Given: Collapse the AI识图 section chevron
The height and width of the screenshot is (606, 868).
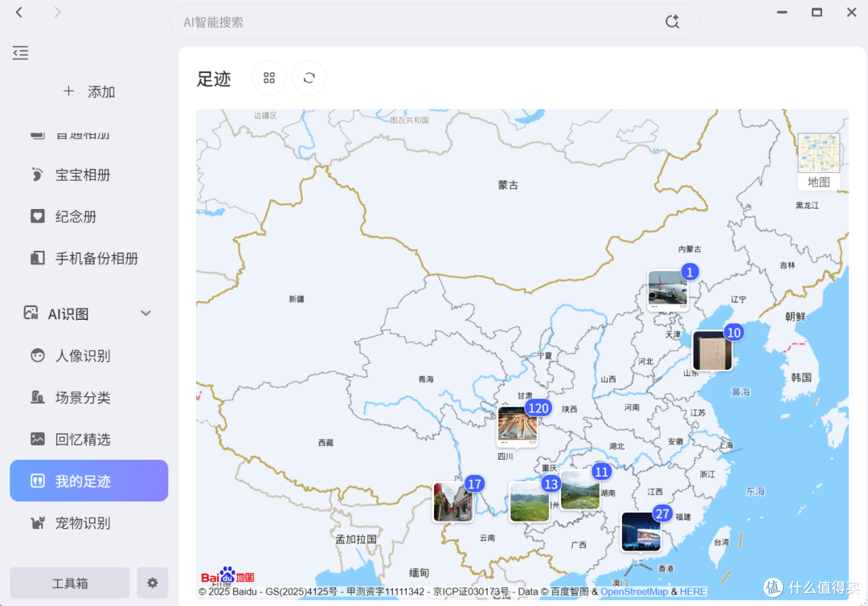Looking at the screenshot, I should pyautogui.click(x=145, y=313).
